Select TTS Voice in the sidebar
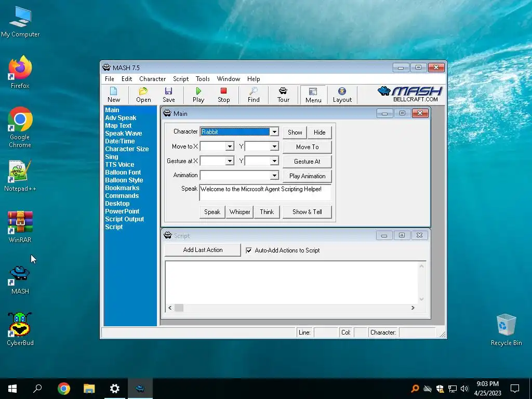The height and width of the screenshot is (399, 532). [x=119, y=165]
